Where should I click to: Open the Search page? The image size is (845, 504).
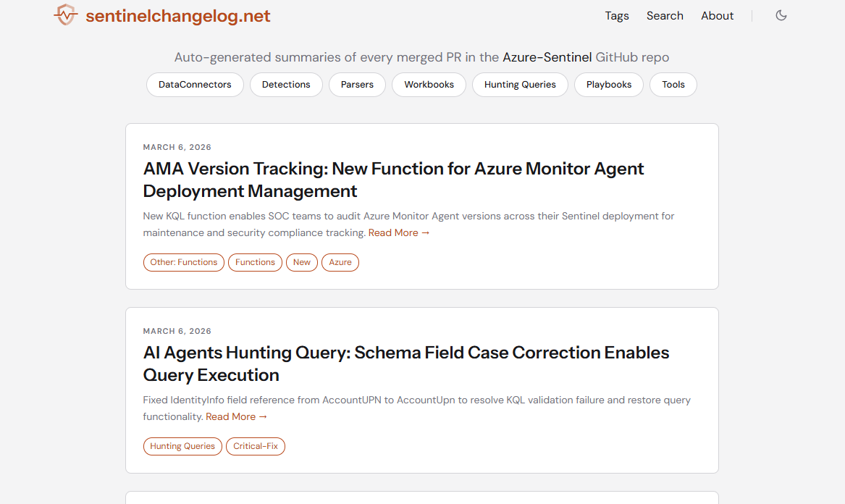click(664, 15)
